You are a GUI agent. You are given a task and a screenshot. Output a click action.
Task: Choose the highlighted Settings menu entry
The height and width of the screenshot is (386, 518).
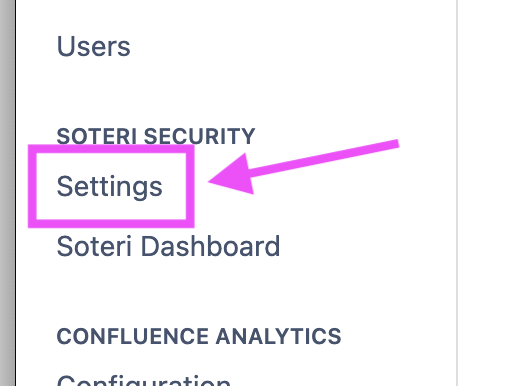coord(110,186)
